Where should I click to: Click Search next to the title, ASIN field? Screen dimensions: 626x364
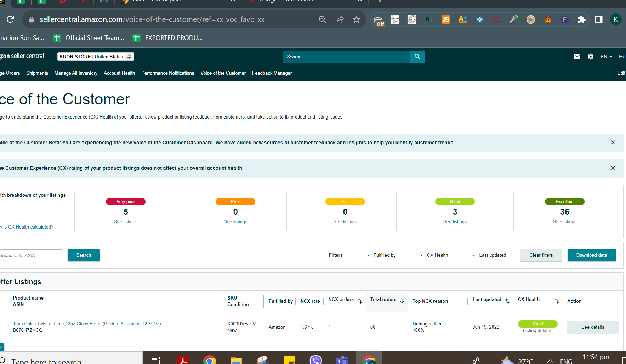84,255
